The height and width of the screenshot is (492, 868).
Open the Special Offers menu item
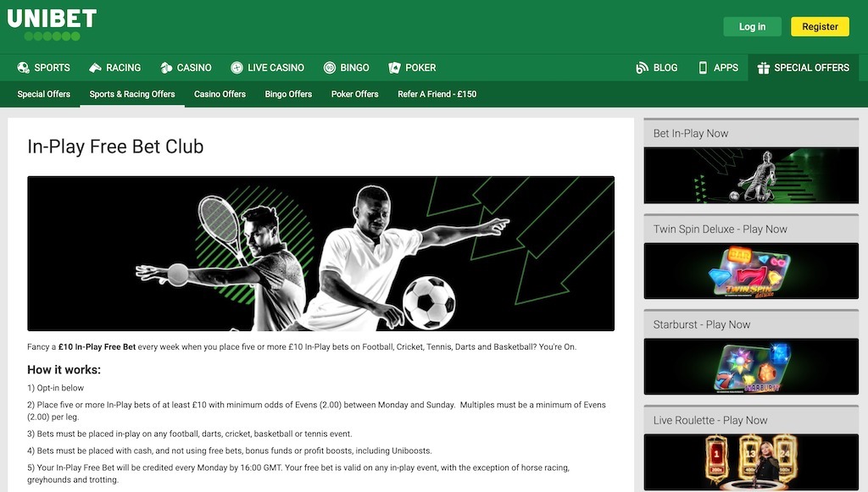[x=804, y=68]
